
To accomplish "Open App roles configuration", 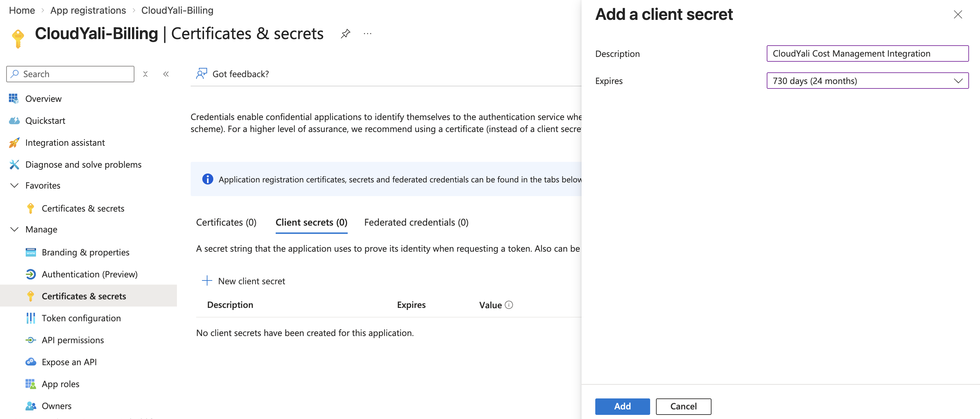I will click(x=60, y=384).
